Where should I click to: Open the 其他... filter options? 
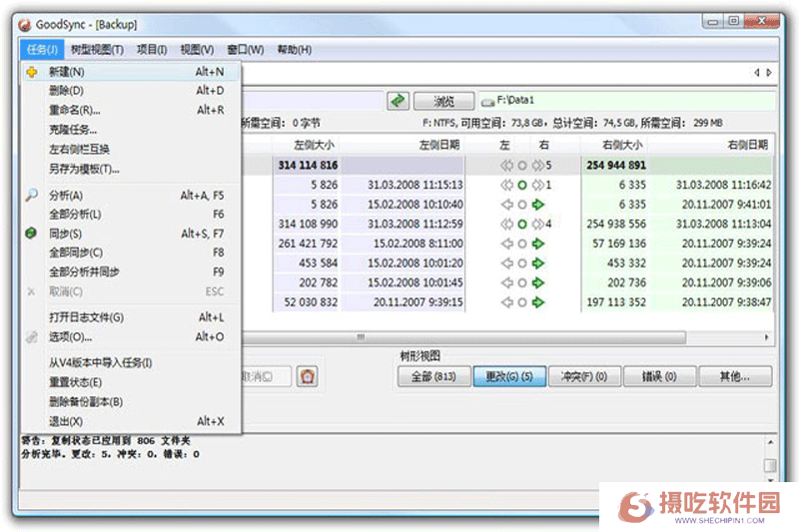coord(737,377)
